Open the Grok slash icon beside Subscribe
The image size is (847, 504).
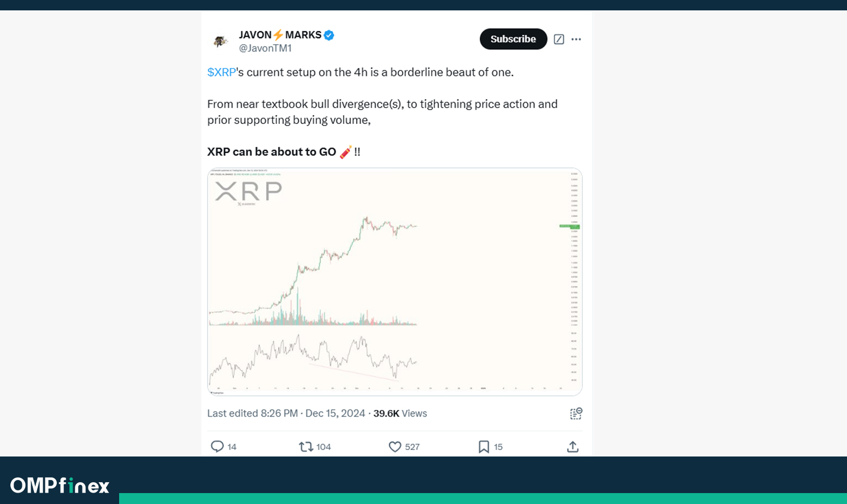point(558,39)
